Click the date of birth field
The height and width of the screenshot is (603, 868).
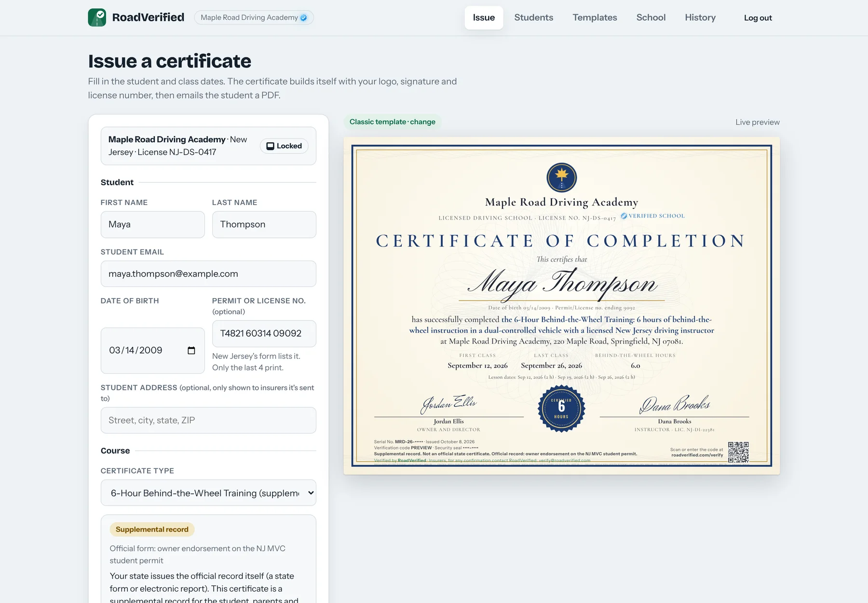[152, 350]
